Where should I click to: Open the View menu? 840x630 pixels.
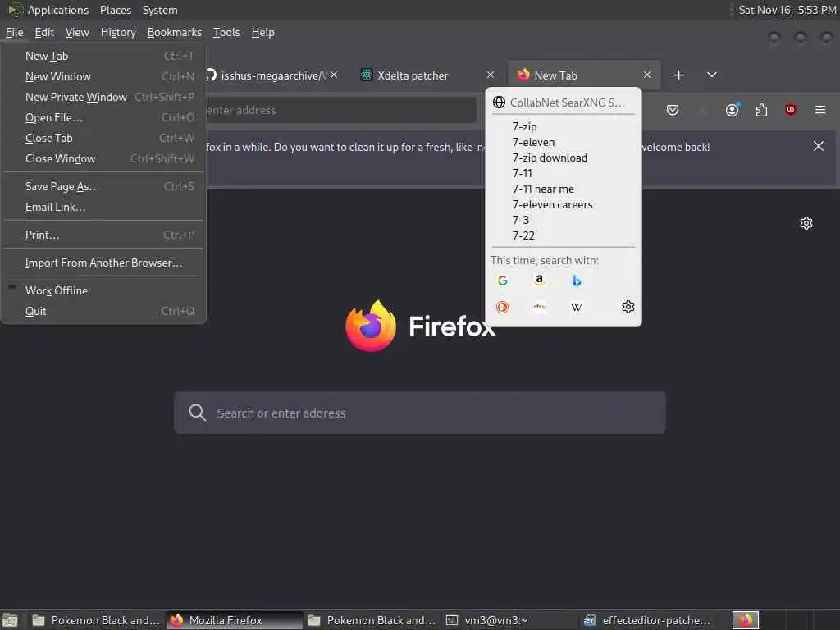77,32
